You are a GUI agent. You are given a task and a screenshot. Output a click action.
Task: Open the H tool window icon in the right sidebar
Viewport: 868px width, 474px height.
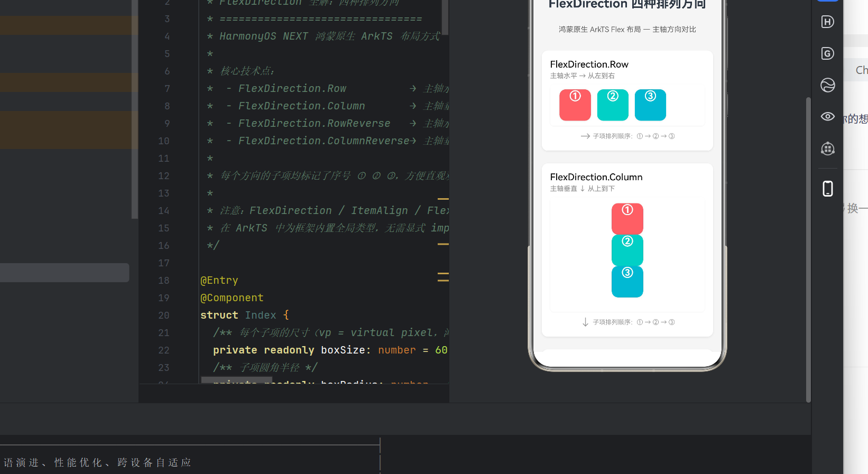coord(827,22)
